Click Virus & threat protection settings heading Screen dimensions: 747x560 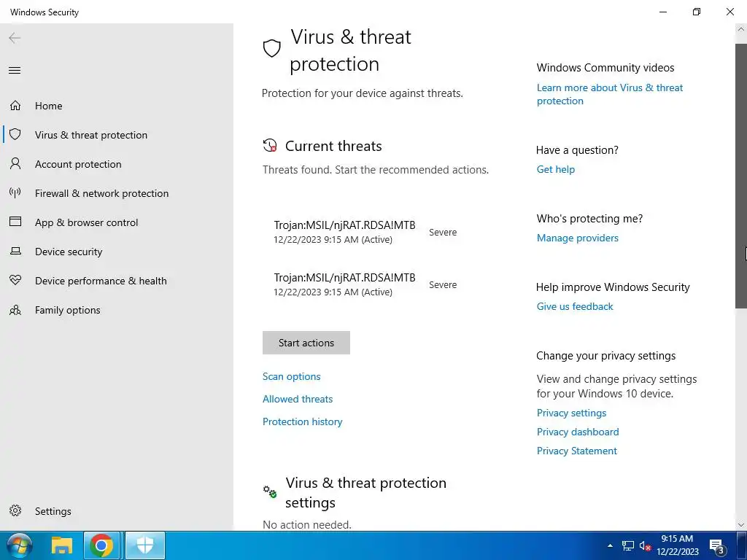click(365, 492)
